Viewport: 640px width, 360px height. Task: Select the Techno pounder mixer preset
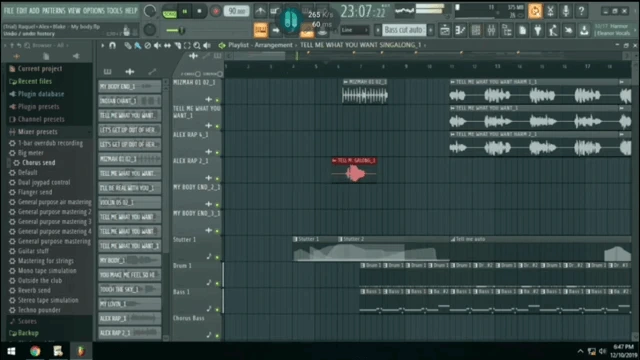(39, 310)
